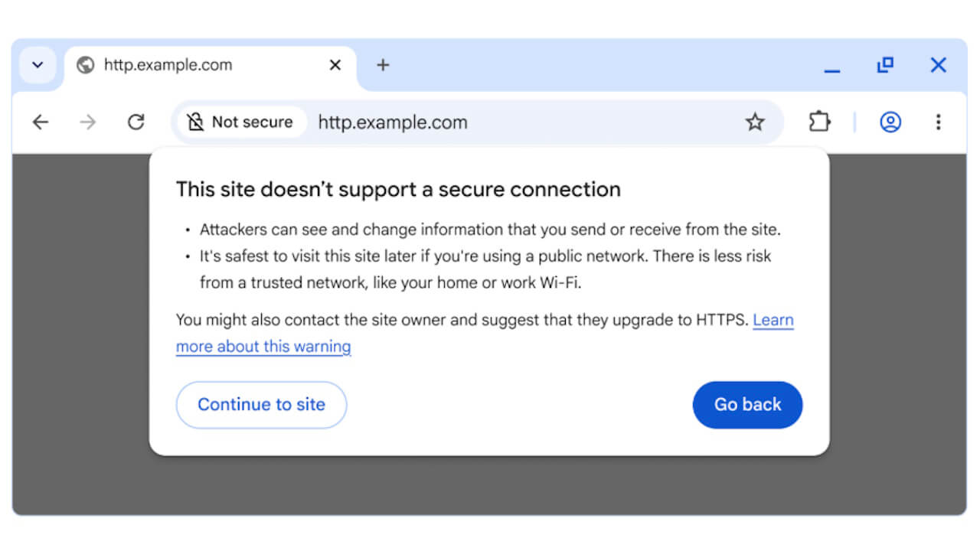This screenshot has height=551, width=980.
Task: Open a new tab with the plus button
Action: click(x=383, y=65)
